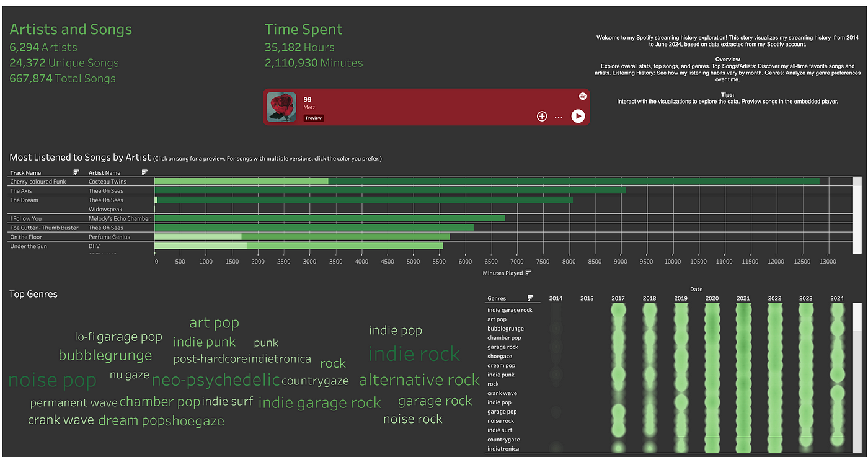Open the rose album cover thumbnail
Image resolution: width=868 pixels, height=457 pixels.
(281, 107)
